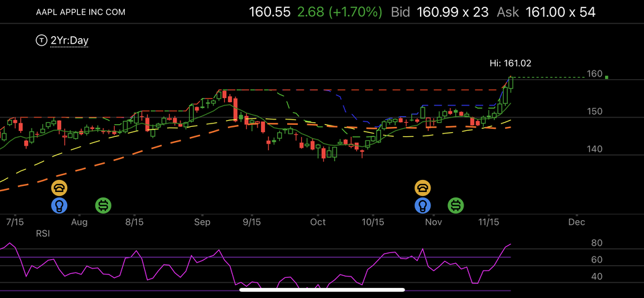Tap the July earnings call phone icon
Viewport: 644px width, 298px height.
(59, 188)
